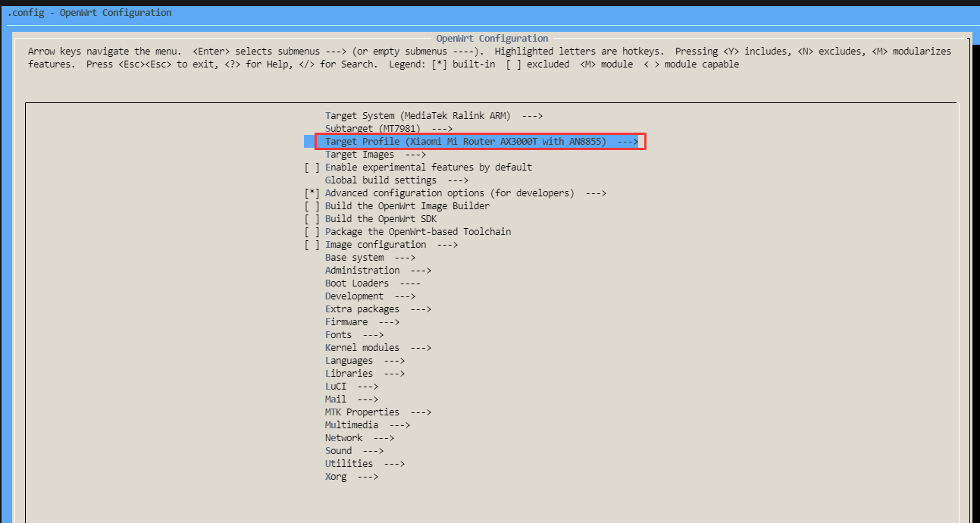Open the Fonts submenu
Screen dimensions: 980x523
coord(354,335)
